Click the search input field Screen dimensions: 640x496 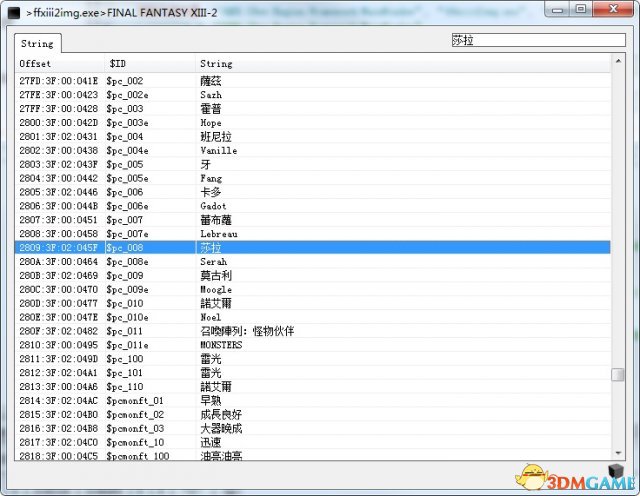point(538,40)
